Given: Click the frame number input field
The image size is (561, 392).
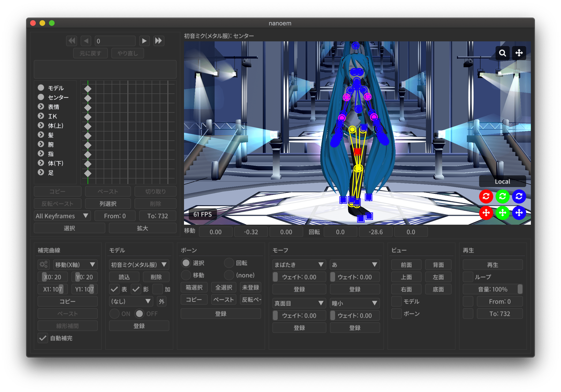Looking at the screenshot, I should point(115,41).
